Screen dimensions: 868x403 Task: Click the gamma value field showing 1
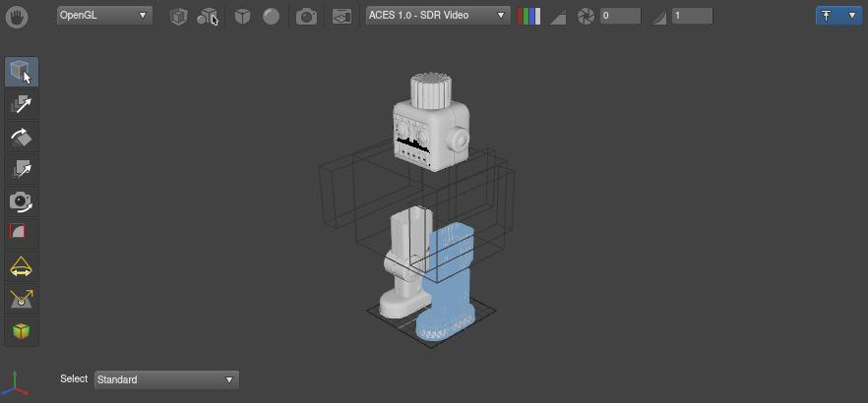pos(706,16)
